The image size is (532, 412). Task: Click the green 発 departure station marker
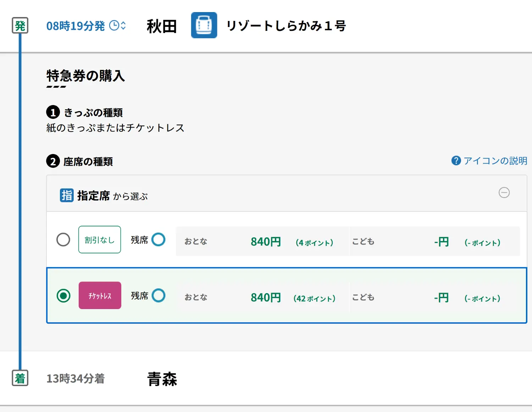(x=20, y=26)
